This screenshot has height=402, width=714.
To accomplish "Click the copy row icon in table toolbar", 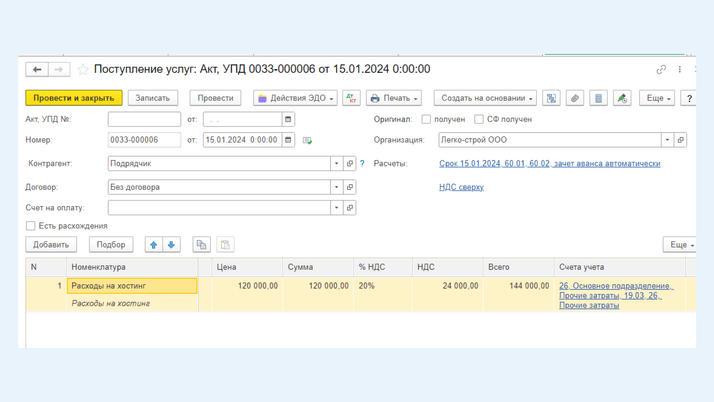I will pos(201,245).
